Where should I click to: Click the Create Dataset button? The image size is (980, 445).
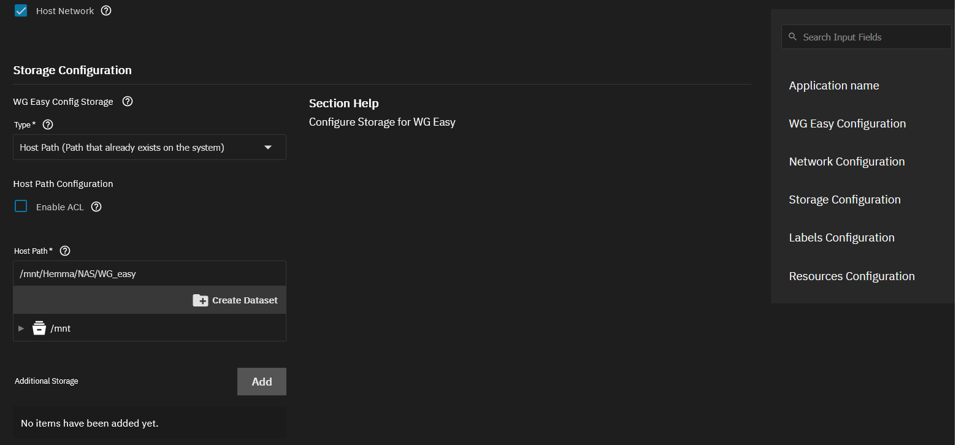(x=235, y=300)
